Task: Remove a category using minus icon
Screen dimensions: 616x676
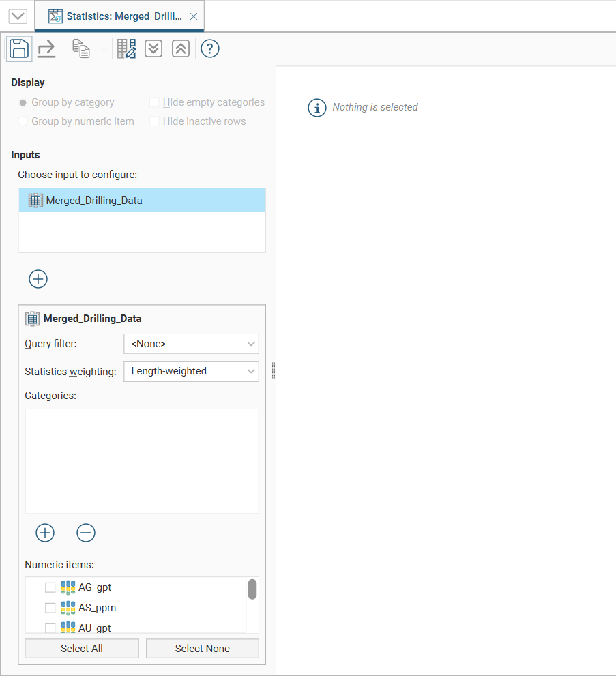Action: click(x=86, y=533)
